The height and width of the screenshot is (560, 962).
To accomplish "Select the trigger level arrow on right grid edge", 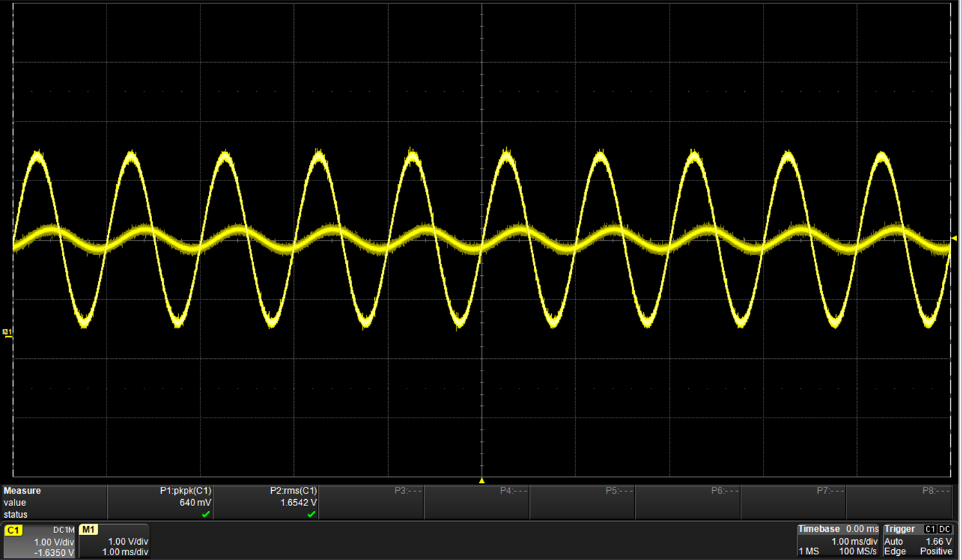I will (954, 239).
